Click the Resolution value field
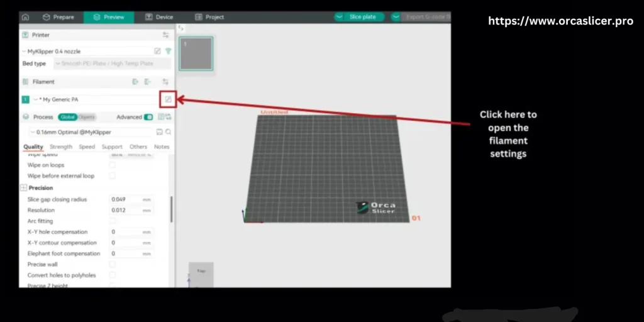This screenshot has width=644, height=322. (131, 210)
